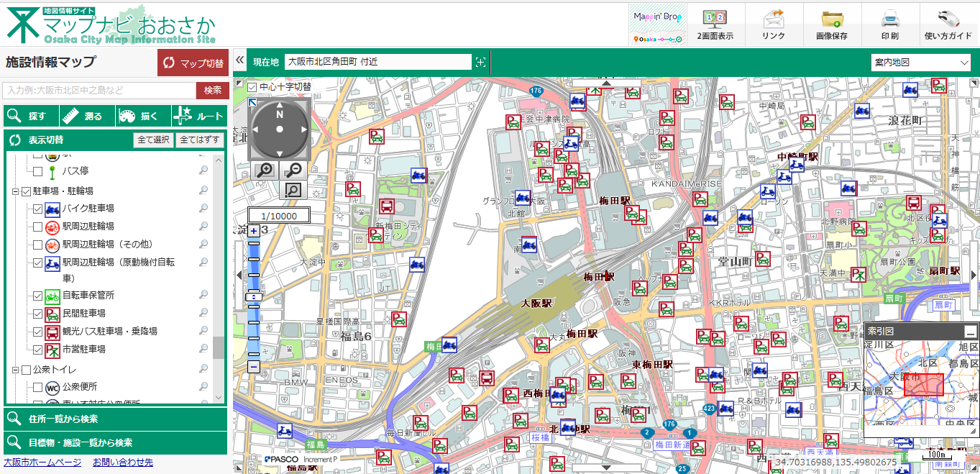
Task: Uncheck 自転車保管所 layer
Action: tap(38, 296)
